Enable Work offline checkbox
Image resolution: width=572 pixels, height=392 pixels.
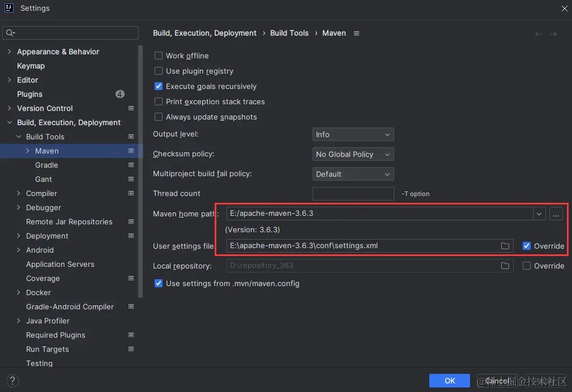pos(159,56)
